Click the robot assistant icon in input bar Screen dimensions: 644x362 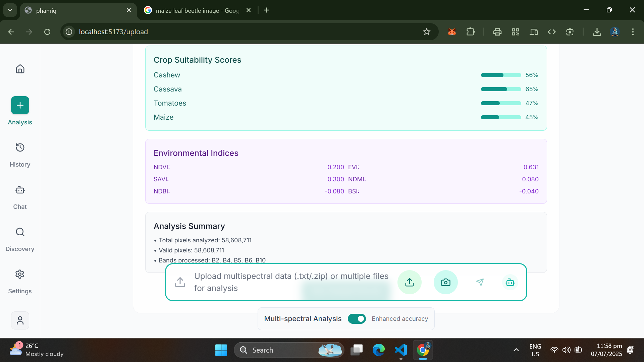[510, 282]
